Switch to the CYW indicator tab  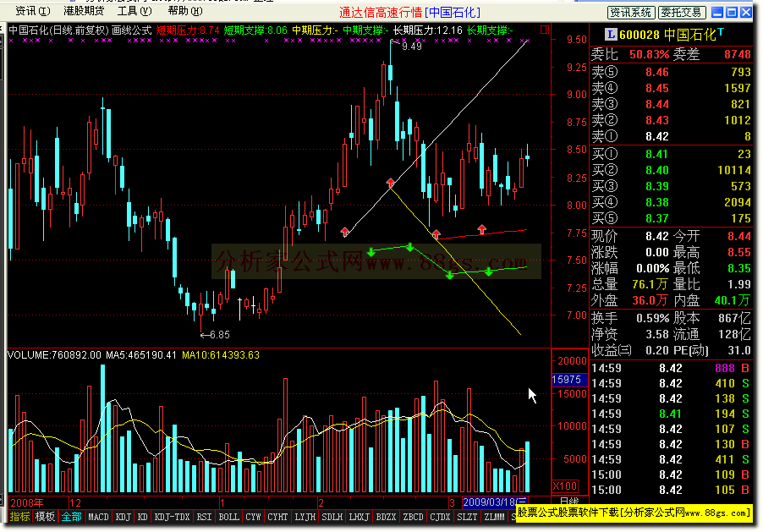pos(253,517)
